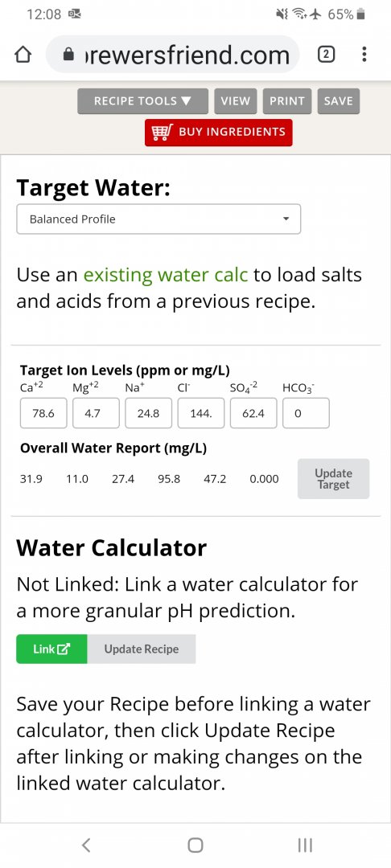Click the Update Recipe button
The image size is (391, 868).
click(142, 649)
